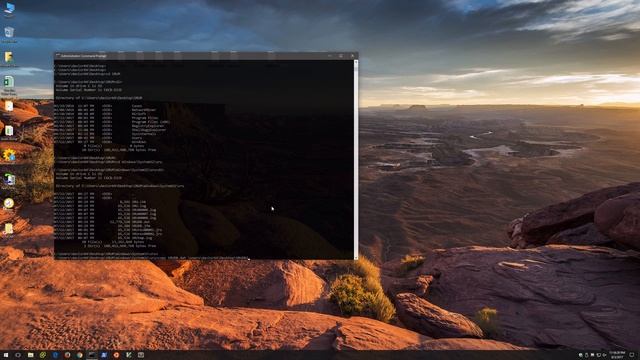The height and width of the screenshot is (360, 640).
Task: Close the Command Prompt window
Action: (352, 56)
